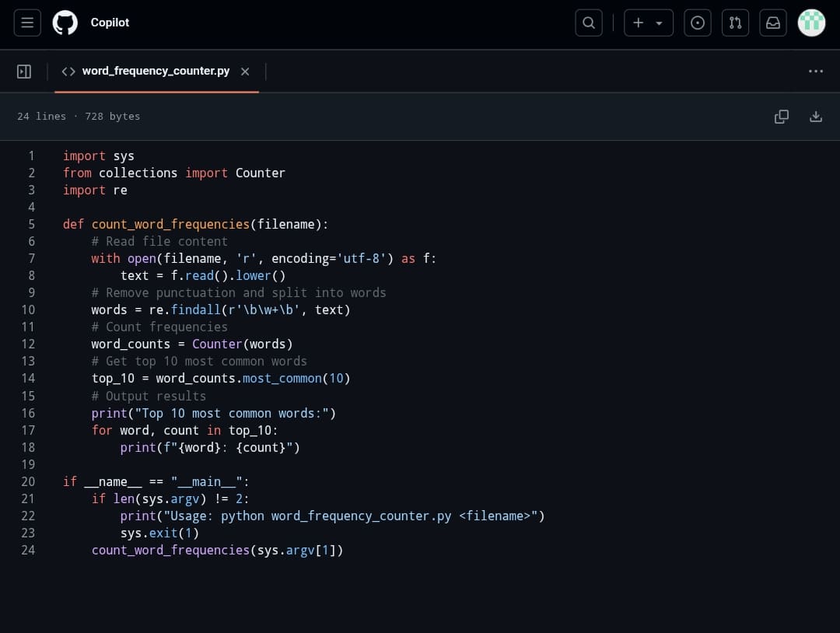Screen dimensions: 840x633
Task: Select the word_frequency_counter.py tab
Action: (156, 72)
